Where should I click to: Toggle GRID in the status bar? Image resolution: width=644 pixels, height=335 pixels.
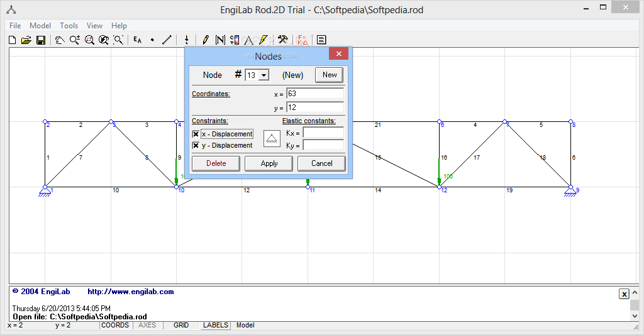tap(180, 325)
